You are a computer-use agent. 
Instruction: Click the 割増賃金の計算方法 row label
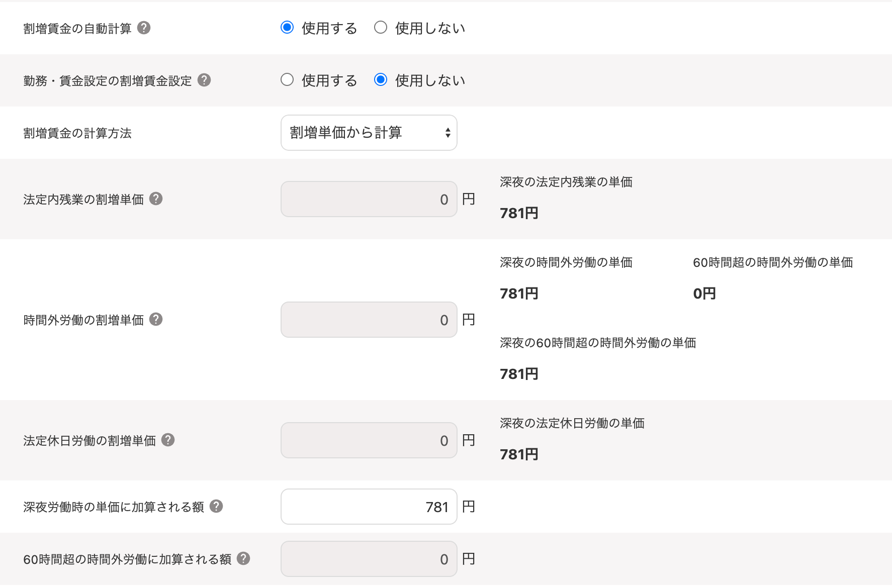[77, 133]
